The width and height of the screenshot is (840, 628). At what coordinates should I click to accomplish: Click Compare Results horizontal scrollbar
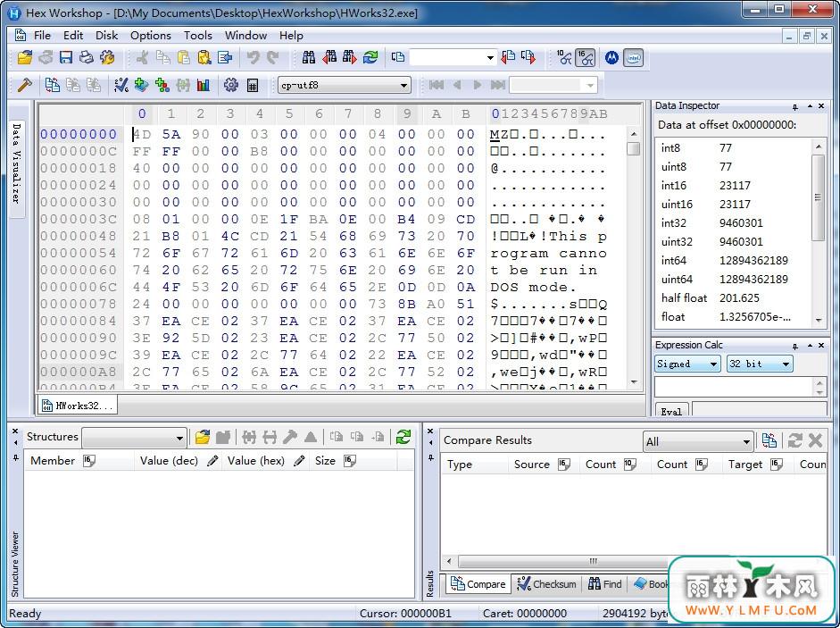pos(593,561)
